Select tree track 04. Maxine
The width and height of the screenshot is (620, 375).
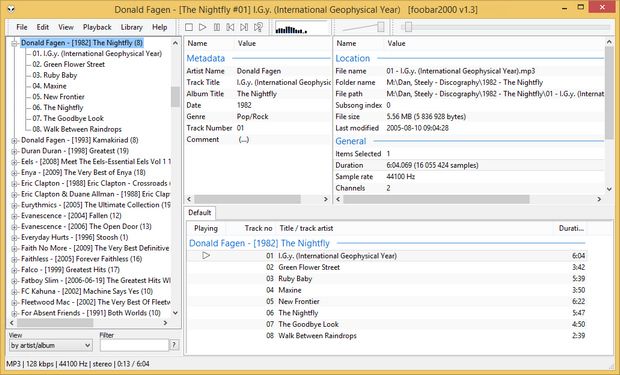[x=49, y=86]
